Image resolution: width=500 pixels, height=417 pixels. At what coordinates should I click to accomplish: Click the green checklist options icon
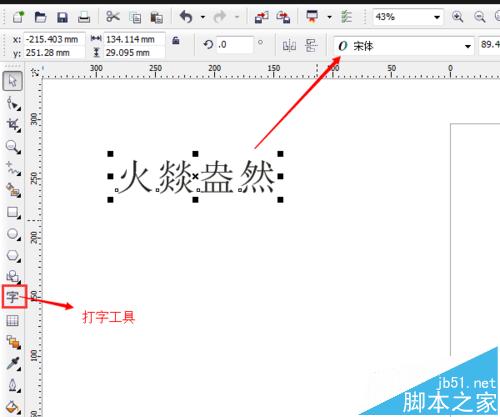pyautogui.click(x=346, y=17)
